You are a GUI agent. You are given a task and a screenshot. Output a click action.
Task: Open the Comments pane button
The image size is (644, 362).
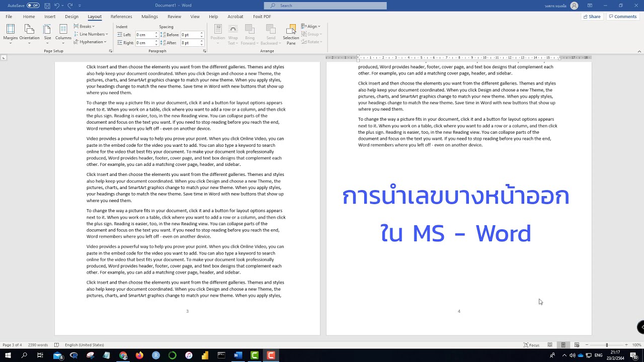(622, 17)
